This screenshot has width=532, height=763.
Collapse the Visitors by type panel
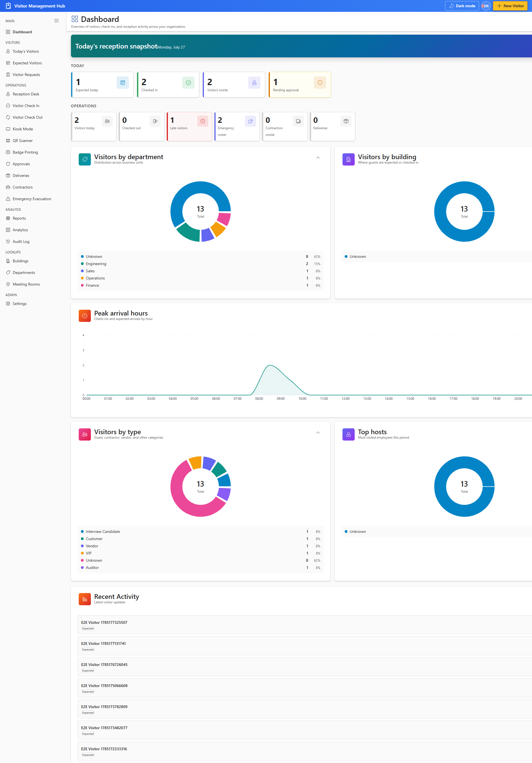tap(318, 433)
